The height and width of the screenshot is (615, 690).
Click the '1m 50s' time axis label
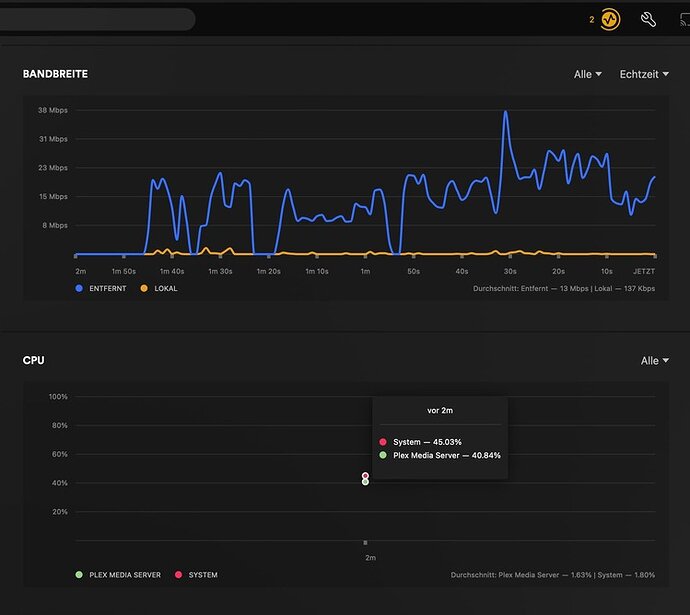[x=124, y=271]
